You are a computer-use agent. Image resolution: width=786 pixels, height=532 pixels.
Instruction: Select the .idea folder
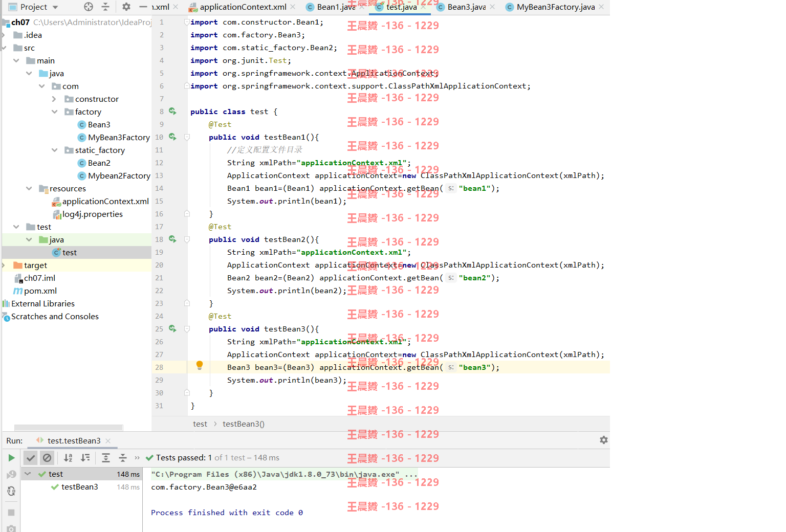tap(28, 35)
